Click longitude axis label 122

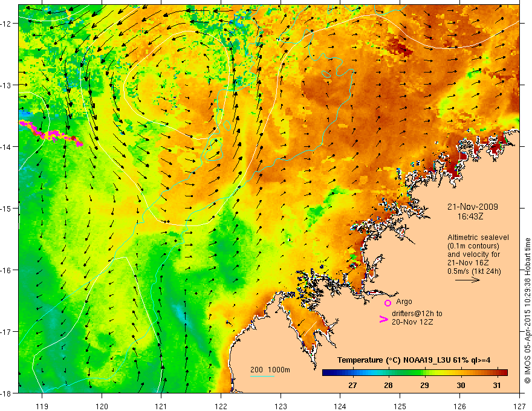[221, 406]
